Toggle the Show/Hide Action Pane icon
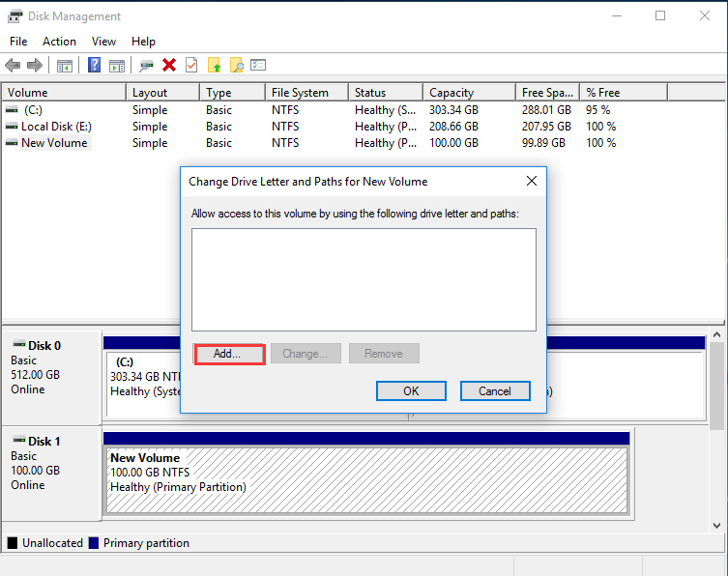The width and height of the screenshot is (728, 576). click(117, 66)
